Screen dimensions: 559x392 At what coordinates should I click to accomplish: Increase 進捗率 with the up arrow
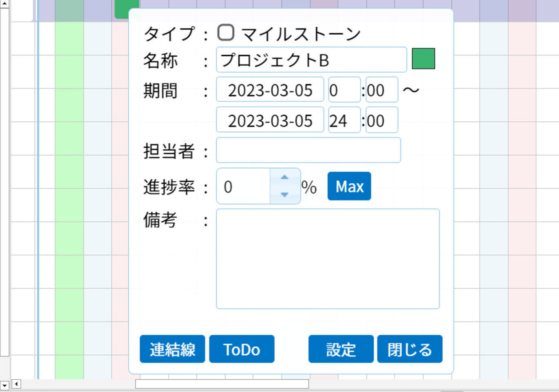285,178
